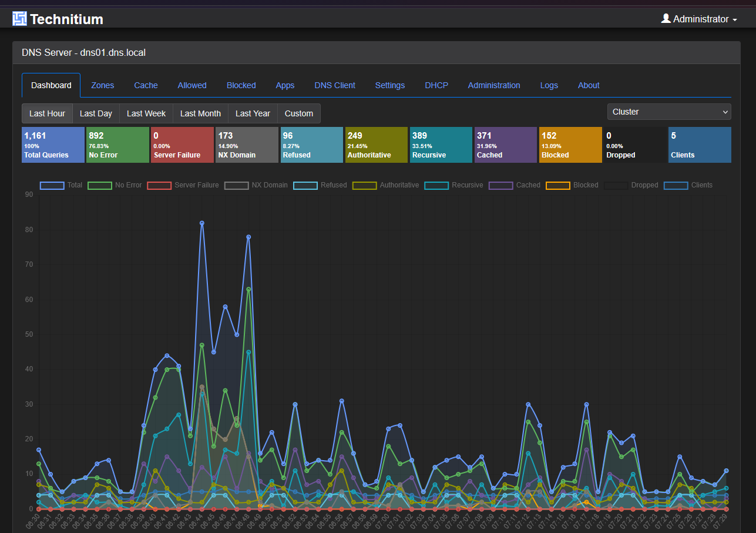
Task: Click the 371 Cached stat tile
Action: [x=506, y=145]
